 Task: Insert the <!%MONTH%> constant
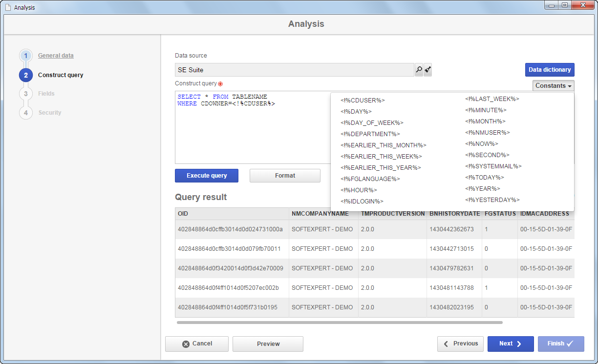485,121
